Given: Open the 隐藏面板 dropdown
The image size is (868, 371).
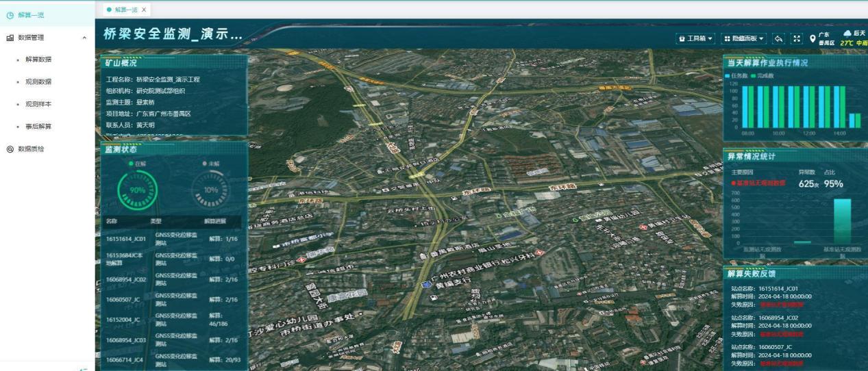Looking at the screenshot, I should pos(744,39).
